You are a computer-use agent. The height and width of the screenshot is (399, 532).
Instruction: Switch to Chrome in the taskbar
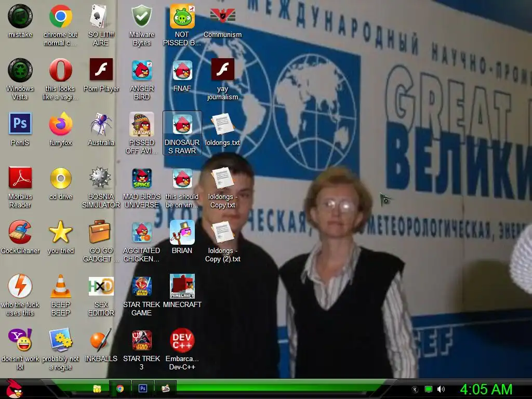tap(120, 389)
